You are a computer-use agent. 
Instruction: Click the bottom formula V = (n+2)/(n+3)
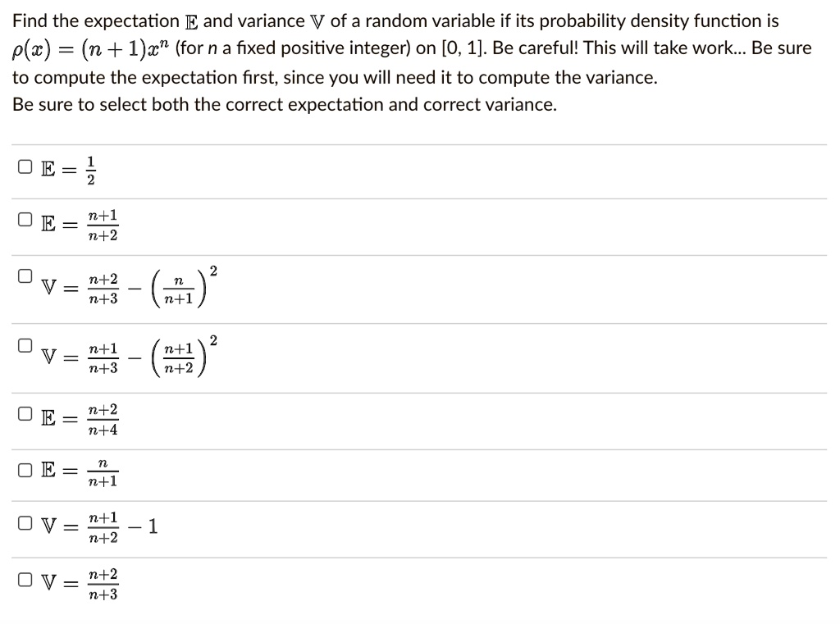click(x=80, y=584)
